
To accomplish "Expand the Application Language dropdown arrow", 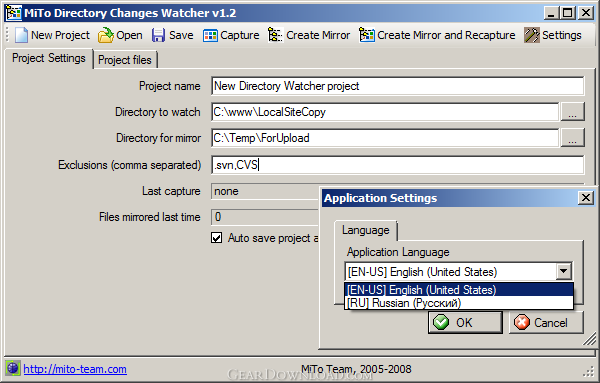I will [x=563, y=272].
